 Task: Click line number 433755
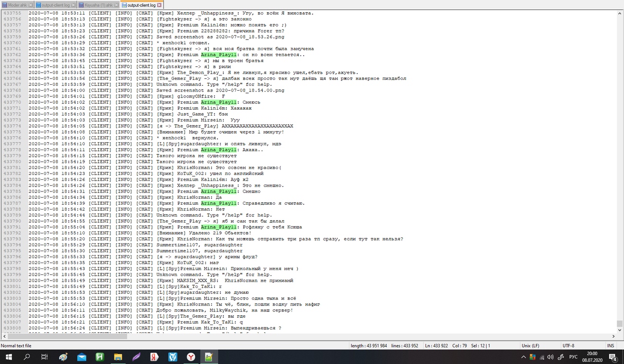point(12,13)
